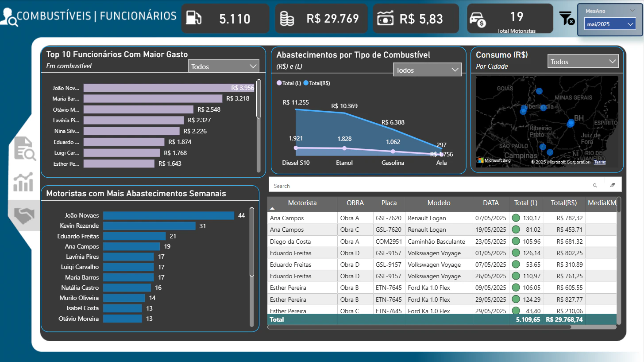
Task: Click green status circle for 105,96 row
Action: [x=516, y=241]
